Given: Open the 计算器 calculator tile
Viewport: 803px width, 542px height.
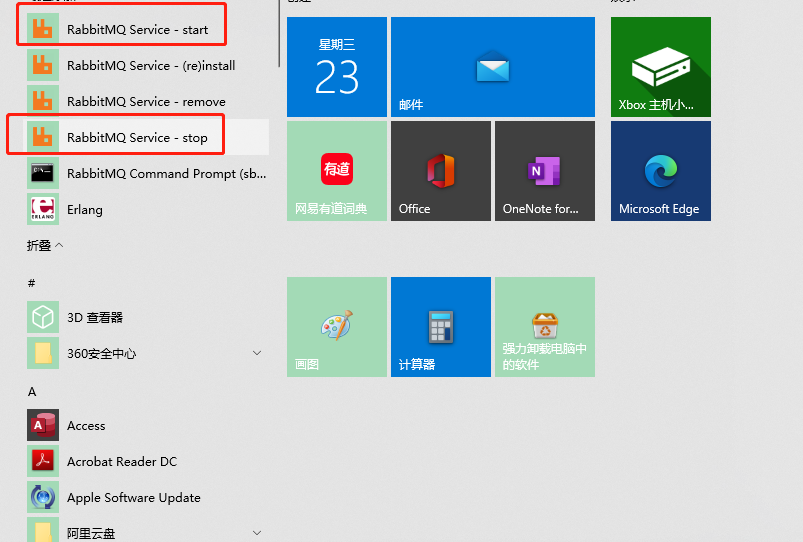Looking at the screenshot, I should 441,327.
